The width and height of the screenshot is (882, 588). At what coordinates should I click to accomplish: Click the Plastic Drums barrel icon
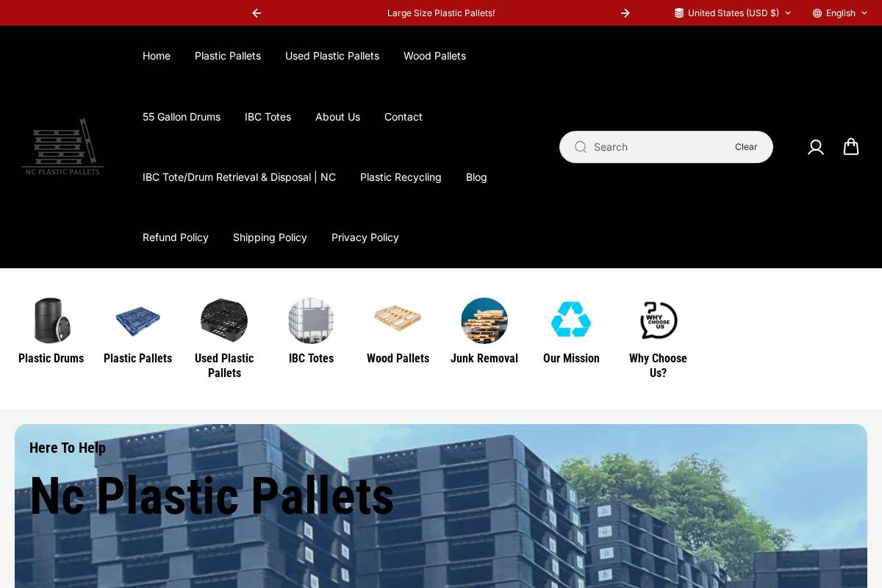tap(51, 320)
